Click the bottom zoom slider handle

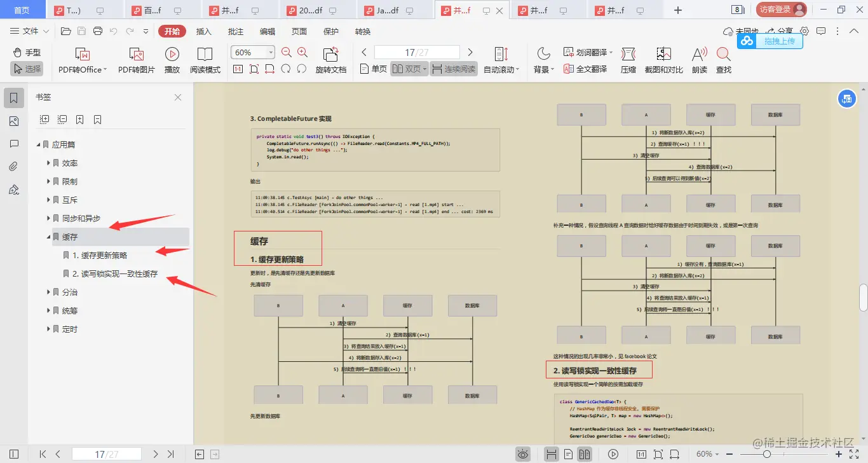point(767,454)
